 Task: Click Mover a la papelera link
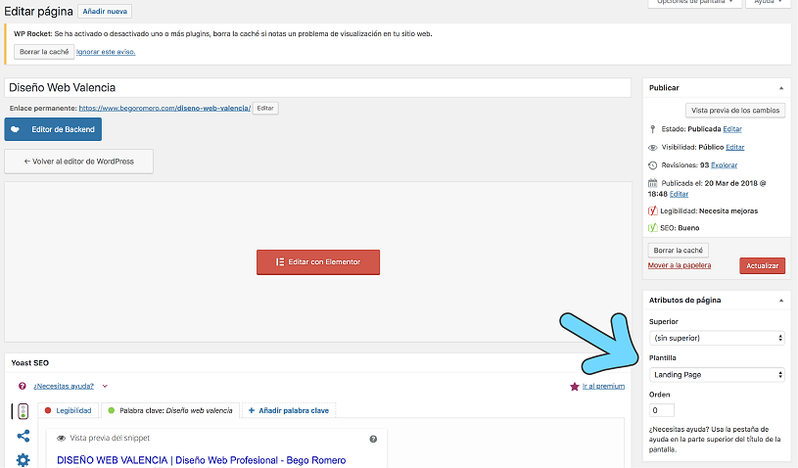pos(679,266)
